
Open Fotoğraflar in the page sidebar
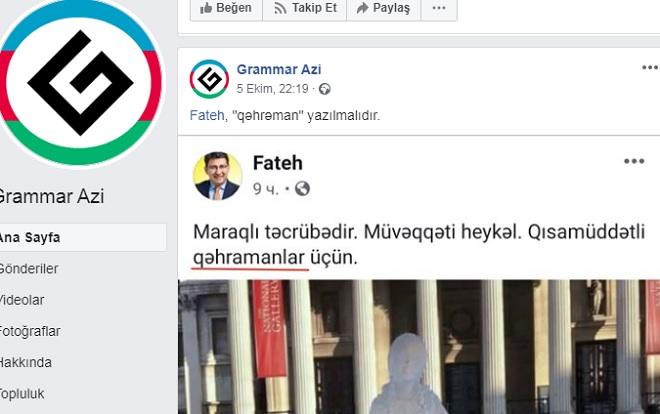pos(30,331)
